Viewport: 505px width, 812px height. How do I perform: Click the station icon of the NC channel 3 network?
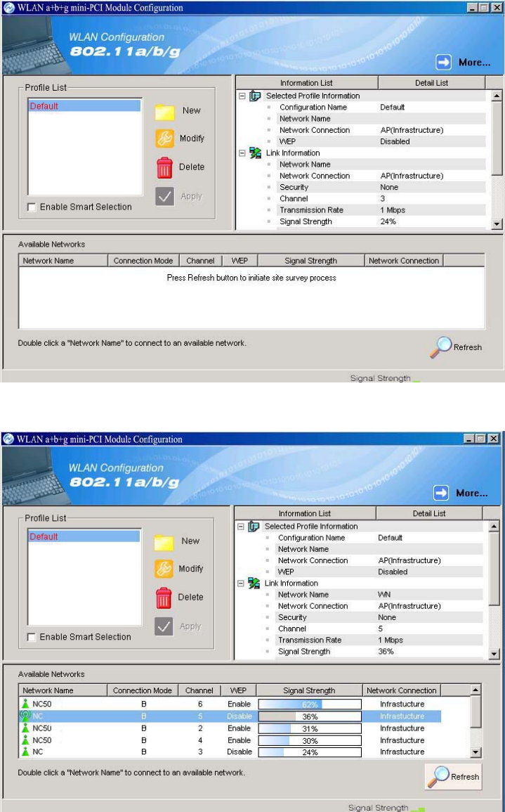(25, 752)
